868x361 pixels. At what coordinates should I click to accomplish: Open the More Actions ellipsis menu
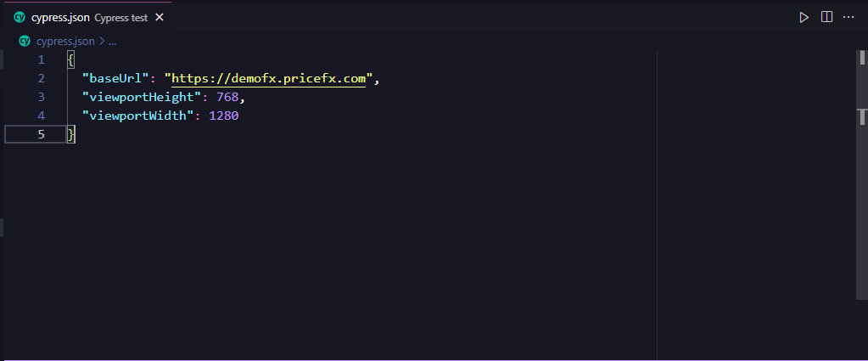(x=848, y=17)
